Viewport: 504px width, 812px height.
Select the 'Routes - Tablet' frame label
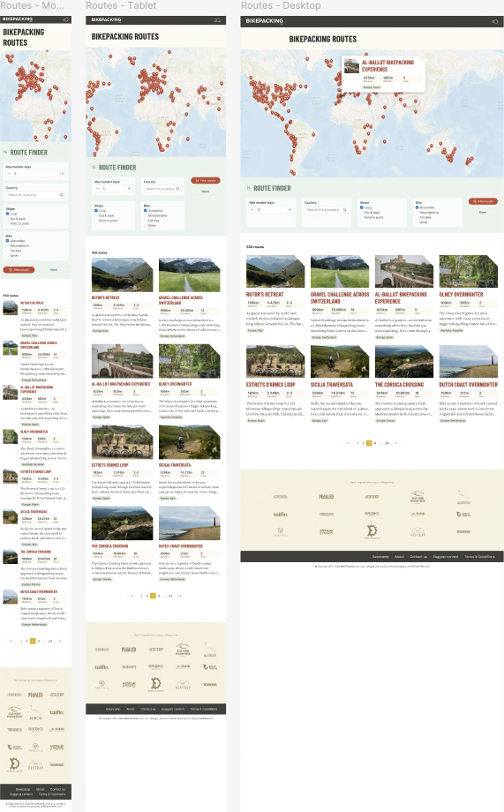(x=121, y=5)
